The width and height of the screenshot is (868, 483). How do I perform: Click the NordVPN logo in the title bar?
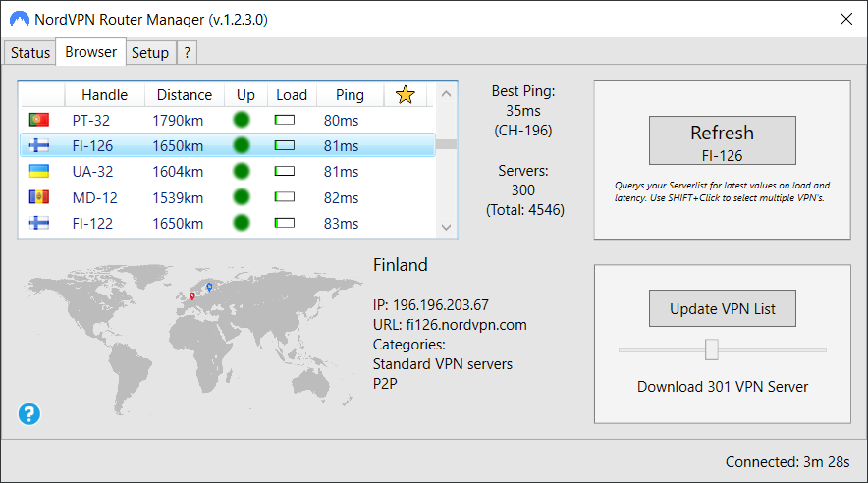click(x=20, y=20)
